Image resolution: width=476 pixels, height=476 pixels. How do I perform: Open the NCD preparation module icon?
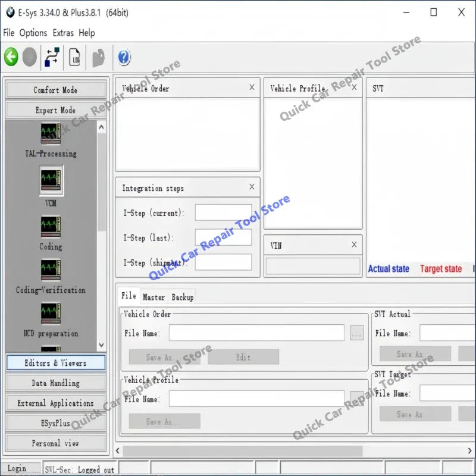(51, 314)
